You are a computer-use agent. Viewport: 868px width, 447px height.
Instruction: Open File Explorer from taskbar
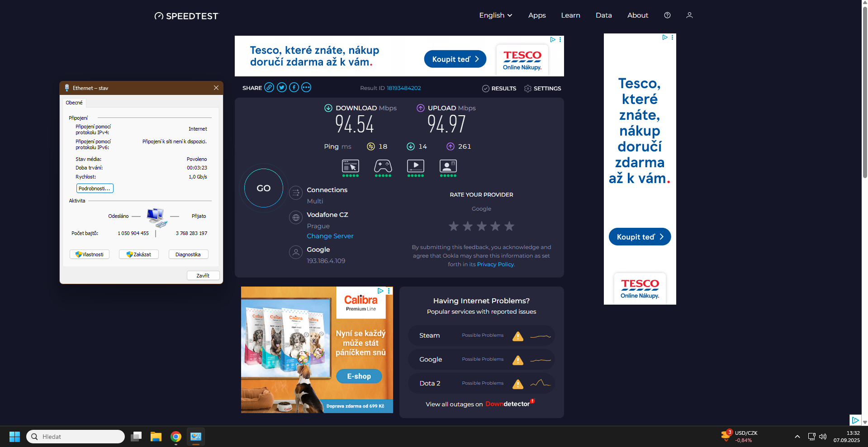tap(156, 437)
